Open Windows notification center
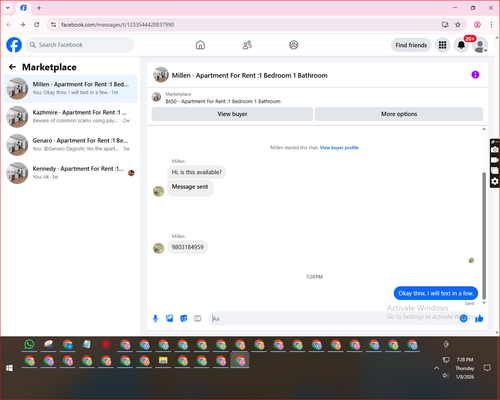The width and height of the screenshot is (500, 400). (487, 368)
